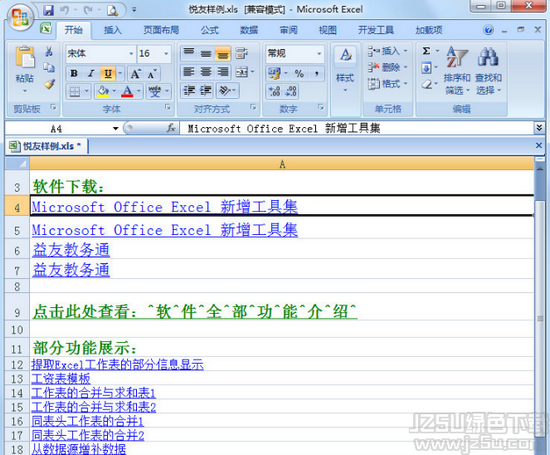Image resolution: width=550 pixels, height=455 pixels.
Task: Click the Fill down icon
Action: [426, 67]
